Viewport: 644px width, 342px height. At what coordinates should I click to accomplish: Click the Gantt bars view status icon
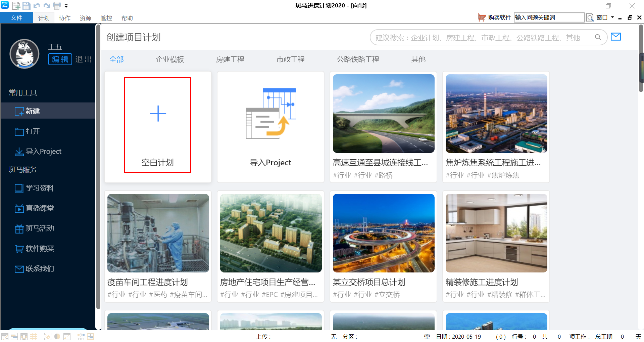tap(14, 337)
